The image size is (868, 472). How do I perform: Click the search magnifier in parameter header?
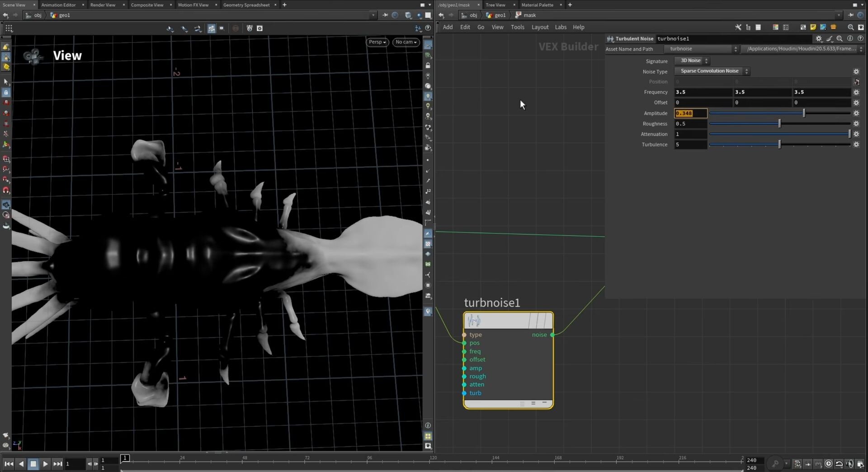click(x=840, y=39)
